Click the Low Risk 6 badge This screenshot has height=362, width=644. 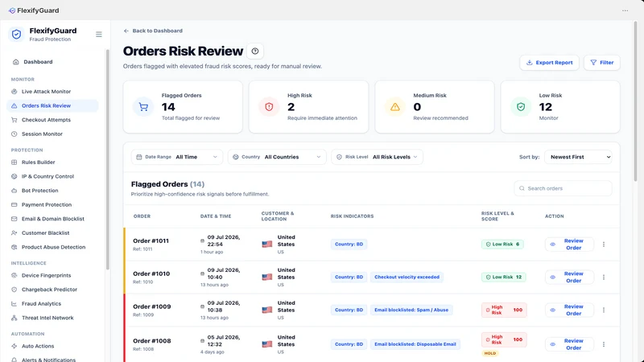click(502, 245)
